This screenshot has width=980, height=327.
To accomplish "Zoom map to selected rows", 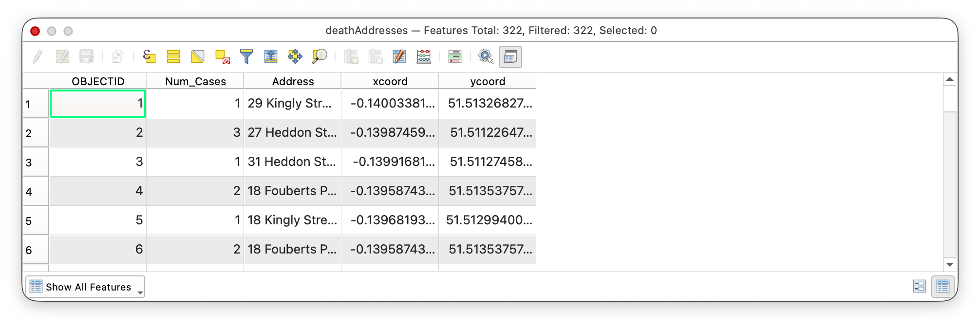I will 320,57.
